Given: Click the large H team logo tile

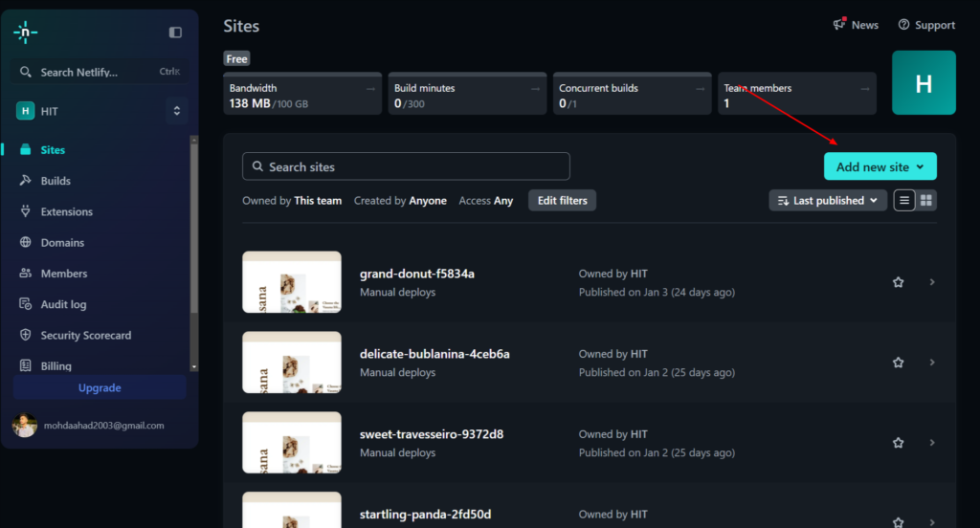Looking at the screenshot, I should pyautogui.click(x=924, y=82).
